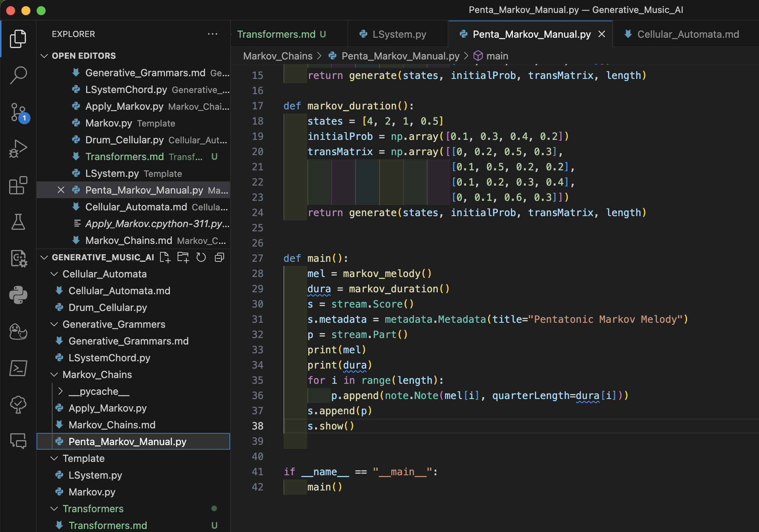The height and width of the screenshot is (532, 759).
Task: Open the duck-shaped activity bar icon
Action: [18, 332]
